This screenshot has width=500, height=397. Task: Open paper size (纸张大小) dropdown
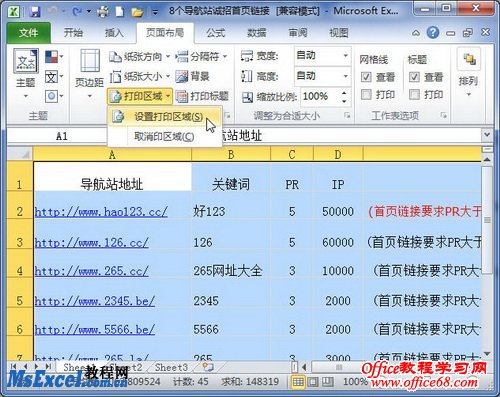click(139, 77)
